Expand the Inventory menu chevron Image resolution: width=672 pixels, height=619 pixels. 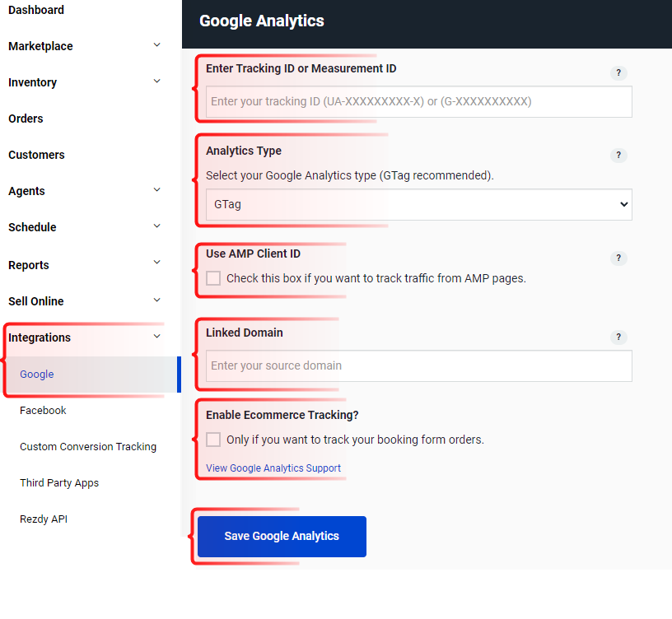[157, 81]
